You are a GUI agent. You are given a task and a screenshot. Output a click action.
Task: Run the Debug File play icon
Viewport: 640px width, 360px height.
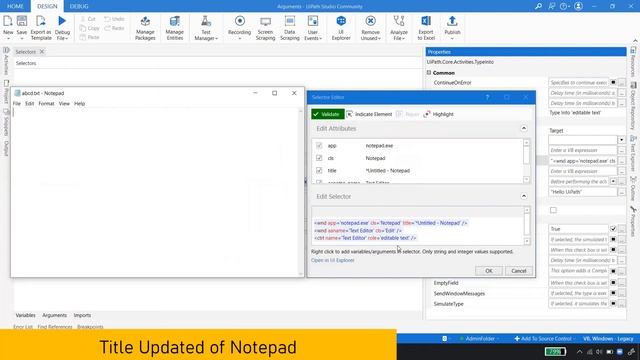[62, 21]
